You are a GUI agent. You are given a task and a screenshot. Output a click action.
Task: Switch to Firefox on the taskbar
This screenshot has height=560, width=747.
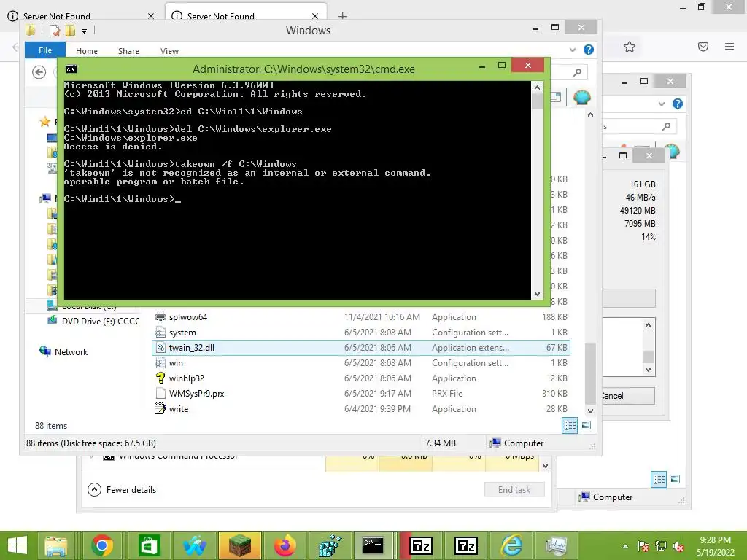tap(285, 545)
